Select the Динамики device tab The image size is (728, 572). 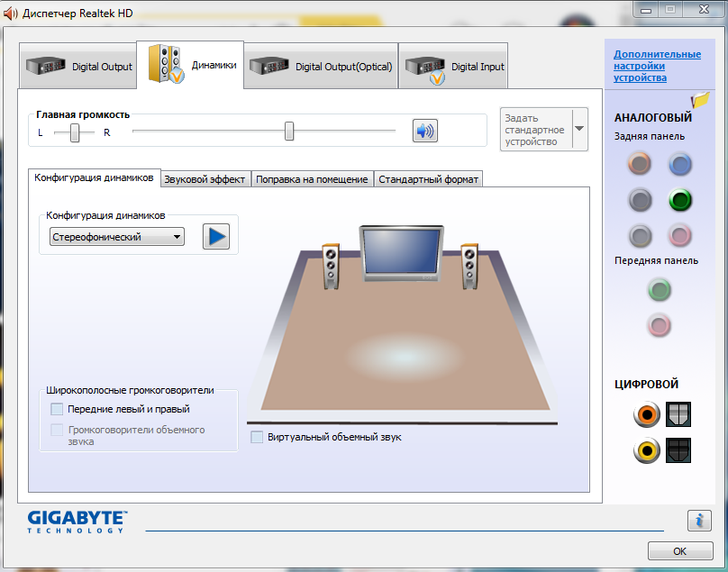click(x=190, y=65)
